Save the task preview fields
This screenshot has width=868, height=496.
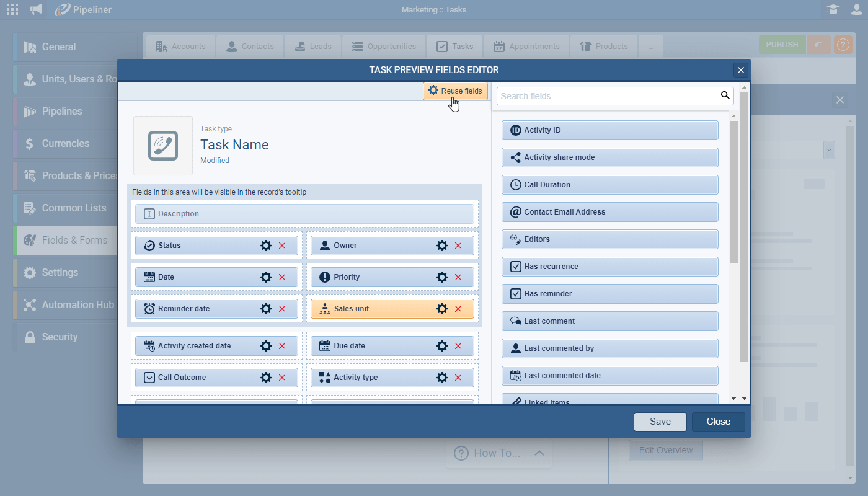tap(660, 422)
